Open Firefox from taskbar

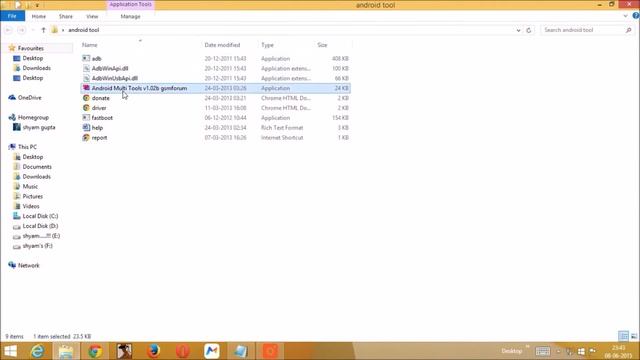153,351
